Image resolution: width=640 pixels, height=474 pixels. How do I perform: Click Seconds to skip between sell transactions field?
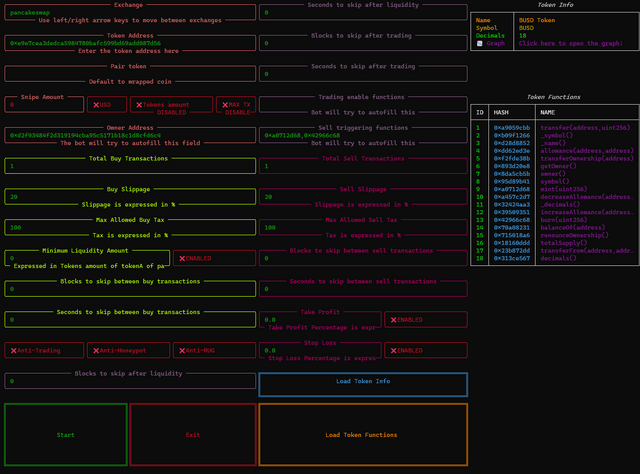tap(363, 289)
